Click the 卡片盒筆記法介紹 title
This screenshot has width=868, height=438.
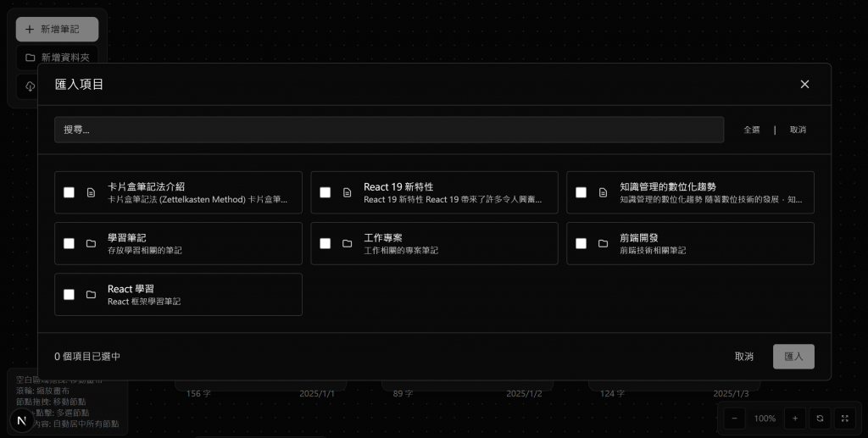146,187
